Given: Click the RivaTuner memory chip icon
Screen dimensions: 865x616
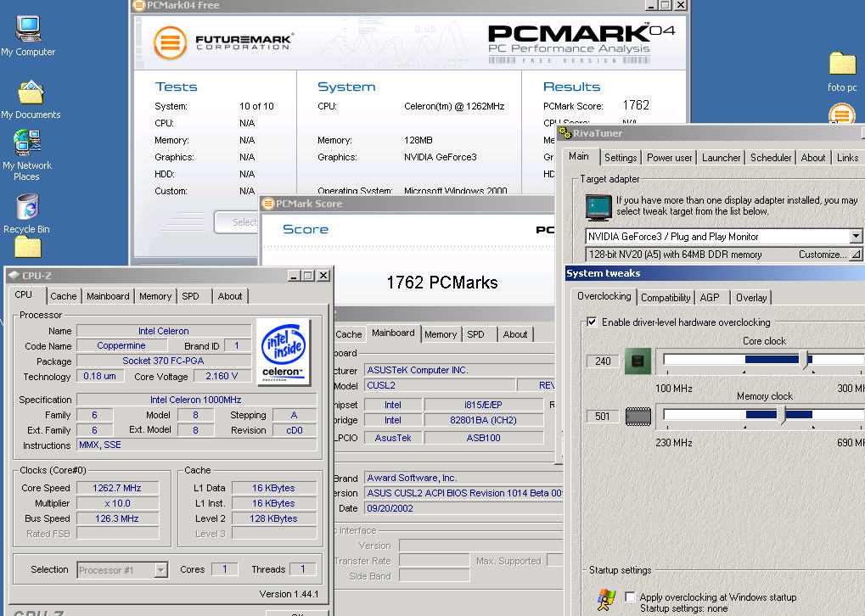Looking at the screenshot, I should [638, 416].
